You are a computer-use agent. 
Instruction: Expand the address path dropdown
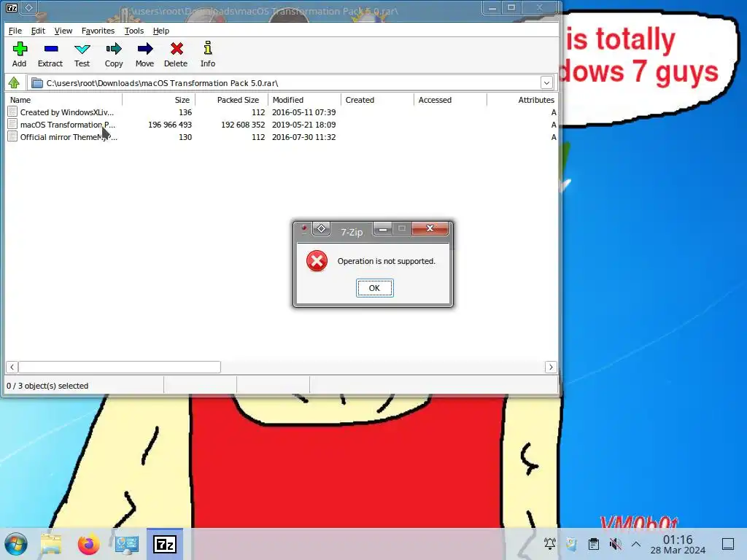pos(546,83)
